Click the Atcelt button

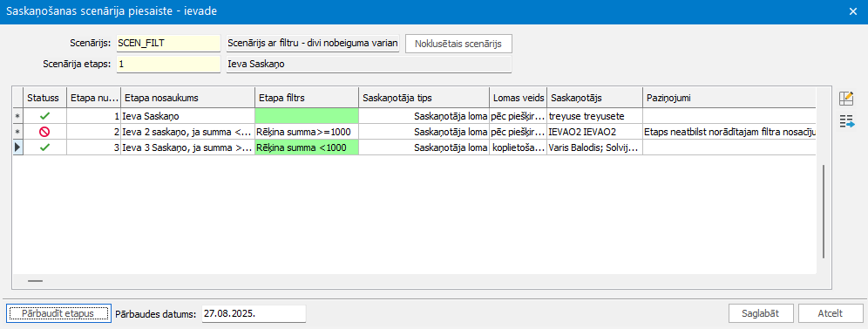[x=831, y=313]
